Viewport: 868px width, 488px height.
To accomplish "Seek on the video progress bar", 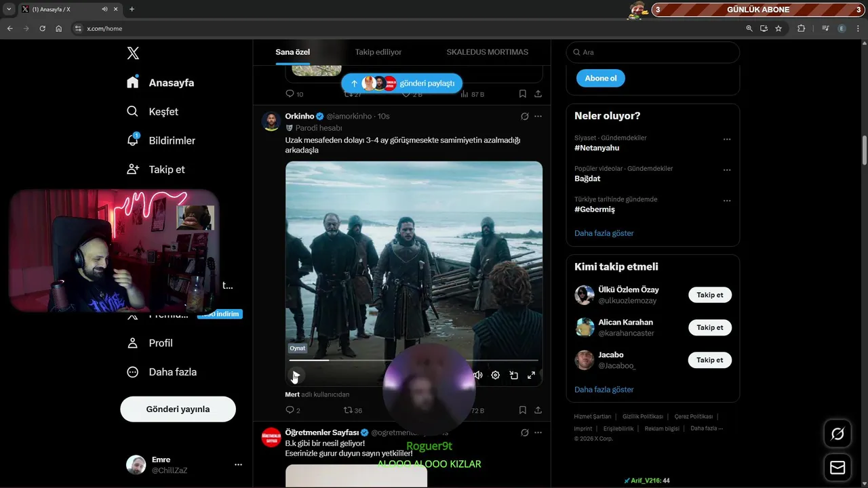I will point(414,361).
